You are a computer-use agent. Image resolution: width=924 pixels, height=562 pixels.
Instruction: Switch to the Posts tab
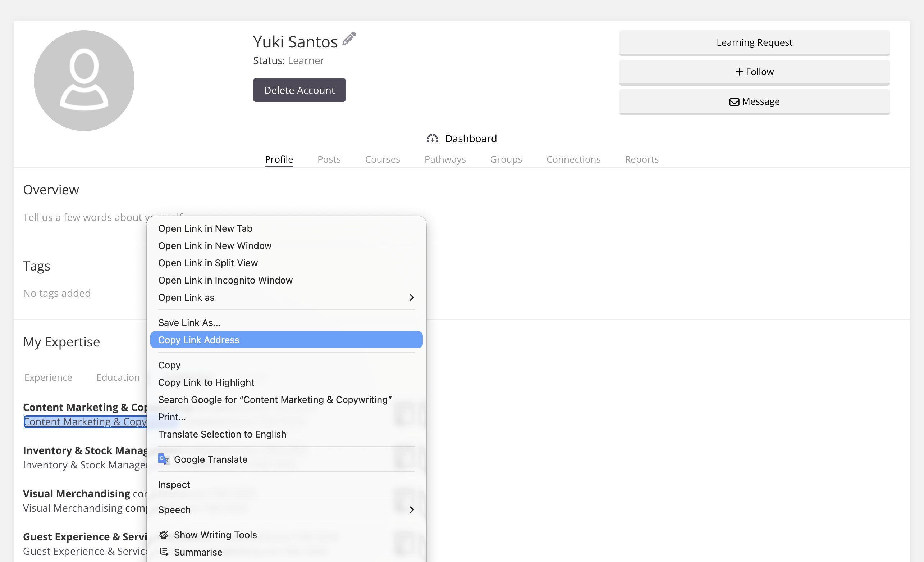329,159
